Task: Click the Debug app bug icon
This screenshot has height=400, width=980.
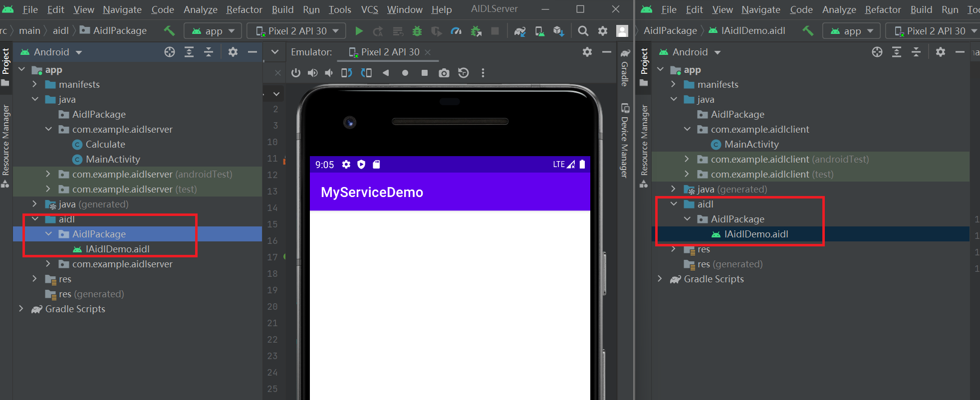Action: [417, 31]
